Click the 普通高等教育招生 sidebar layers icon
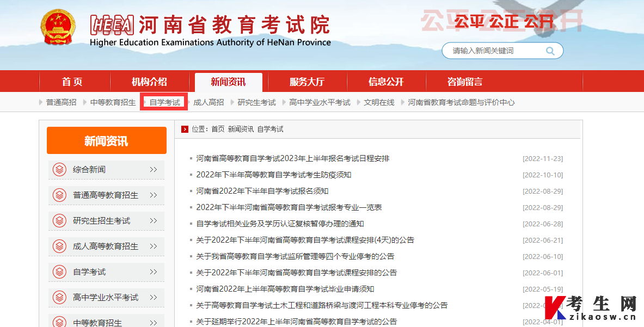 coord(60,195)
